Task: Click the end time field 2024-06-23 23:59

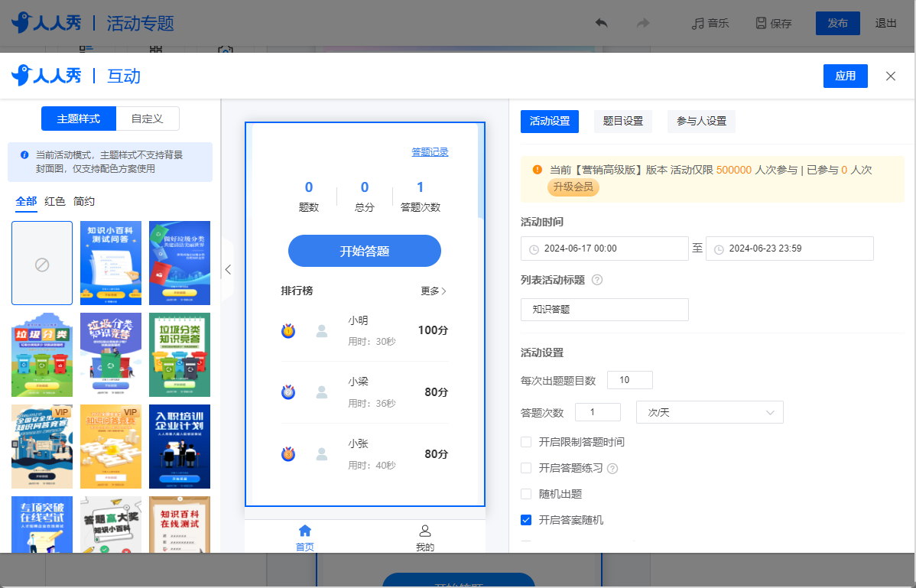Action: (x=790, y=249)
